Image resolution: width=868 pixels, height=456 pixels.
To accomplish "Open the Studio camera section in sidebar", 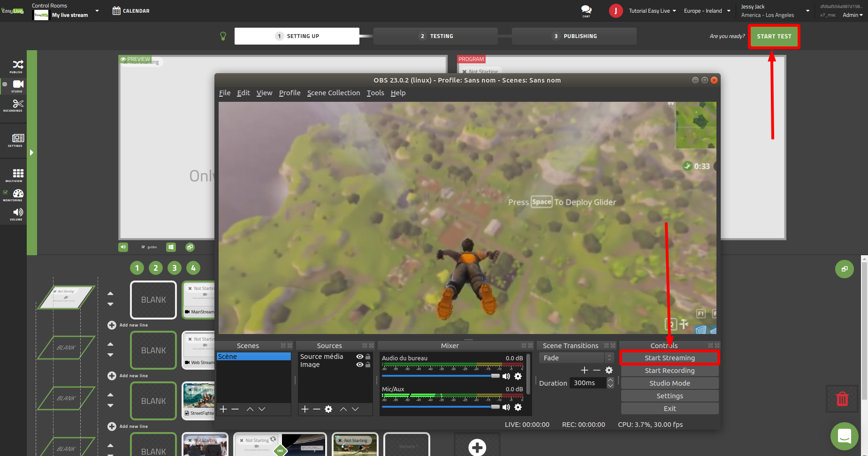I will pos(17,85).
